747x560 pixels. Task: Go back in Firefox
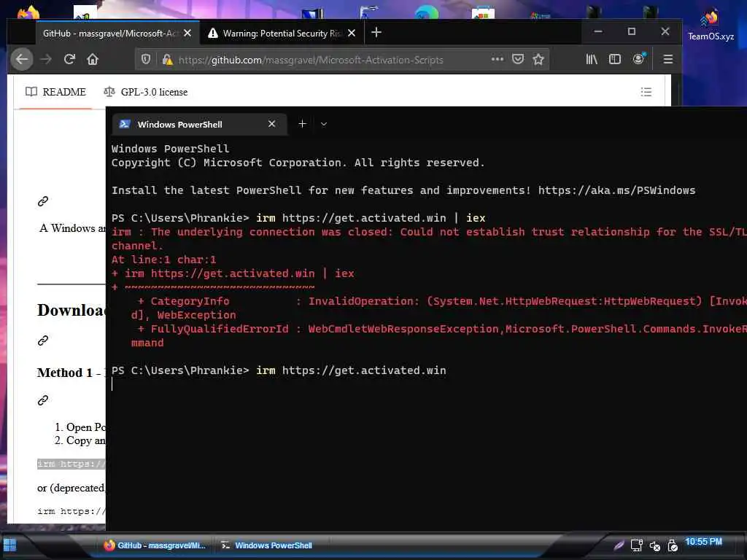(x=22, y=59)
